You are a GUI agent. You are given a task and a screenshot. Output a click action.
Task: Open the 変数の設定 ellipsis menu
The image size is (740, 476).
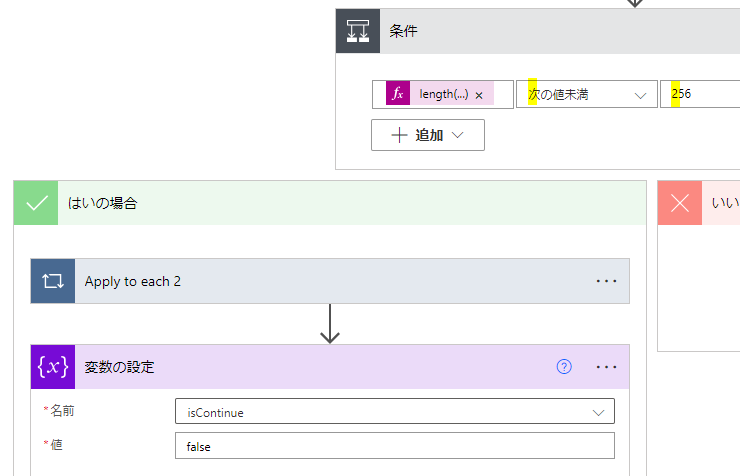click(x=606, y=367)
